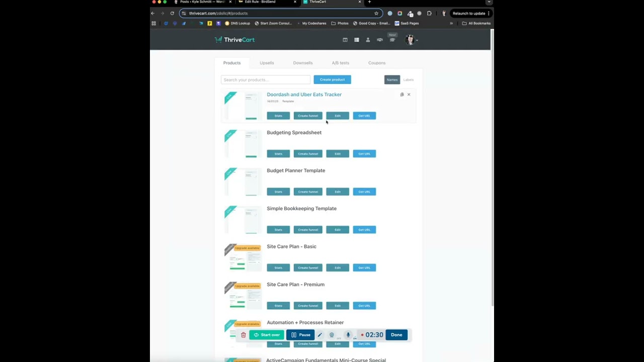
Task: Finish recording with the Done button
Action: point(396,335)
